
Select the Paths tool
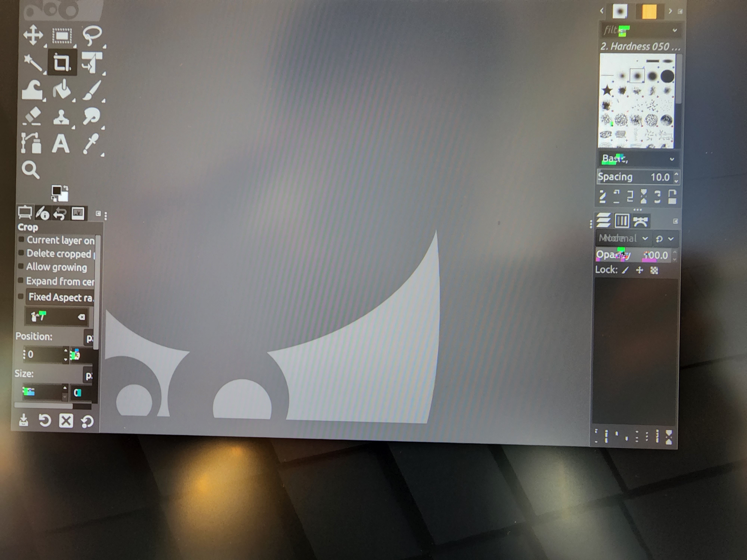pos(31,143)
